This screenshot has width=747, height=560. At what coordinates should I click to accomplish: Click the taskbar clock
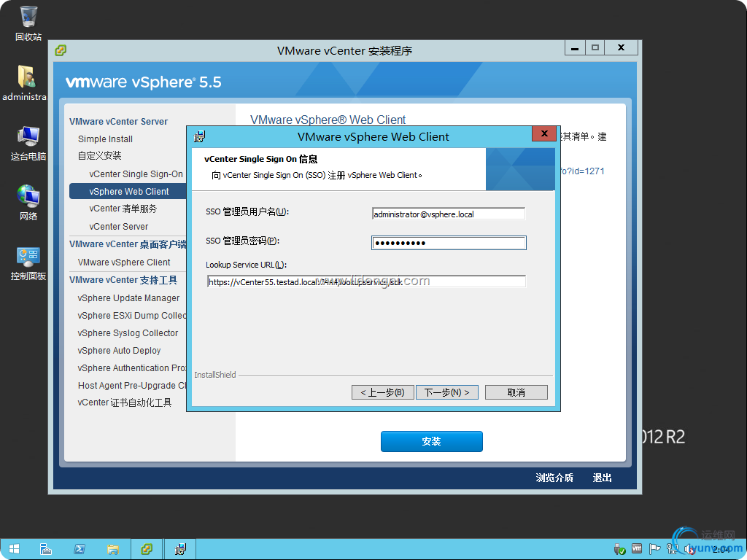pos(720,550)
